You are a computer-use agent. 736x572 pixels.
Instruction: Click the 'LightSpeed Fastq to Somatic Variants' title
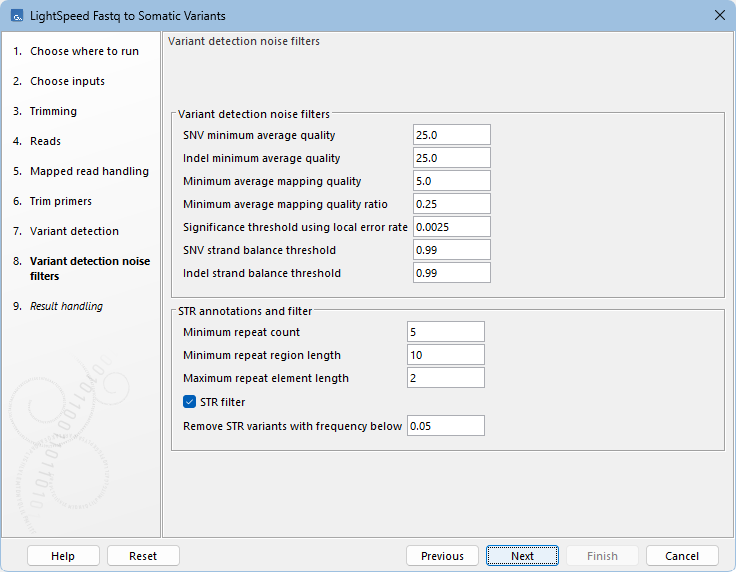pos(128,16)
